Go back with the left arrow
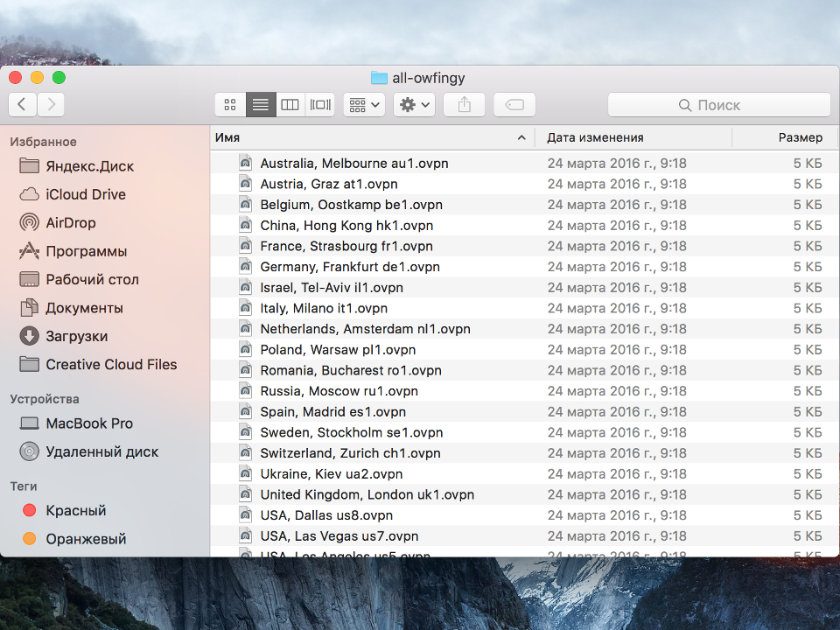Viewport: 840px width, 630px height. (23, 104)
